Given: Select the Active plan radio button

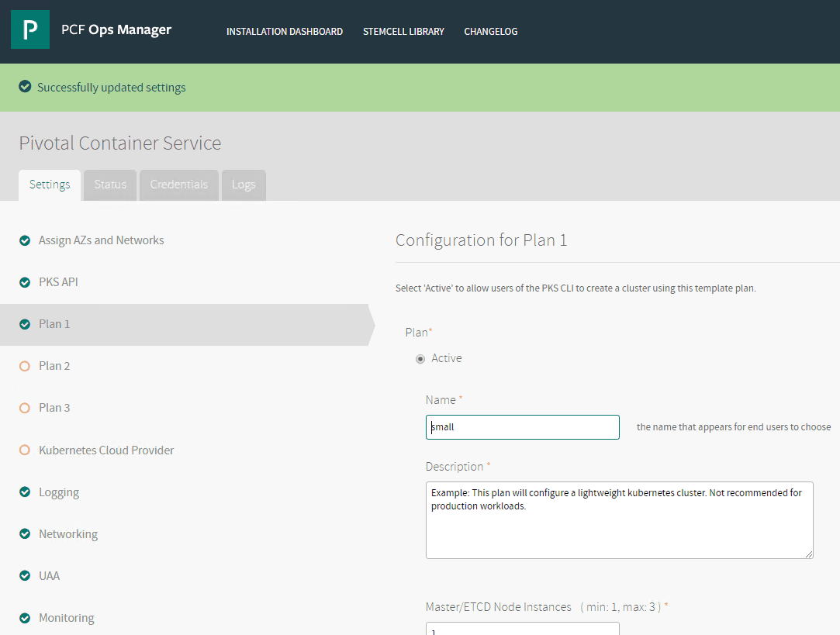Looking at the screenshot, I should click(x=420, y=359).
